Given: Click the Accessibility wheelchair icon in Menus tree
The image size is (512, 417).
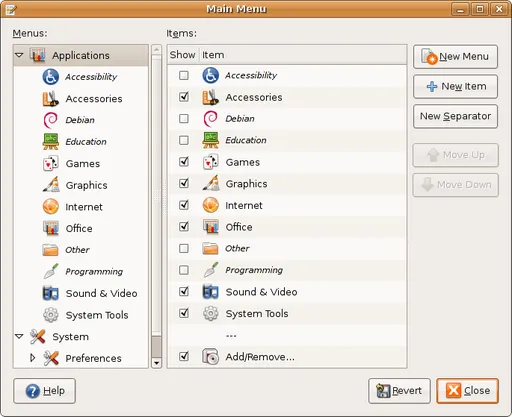Looking at the screenshot, I should point(51,77).
